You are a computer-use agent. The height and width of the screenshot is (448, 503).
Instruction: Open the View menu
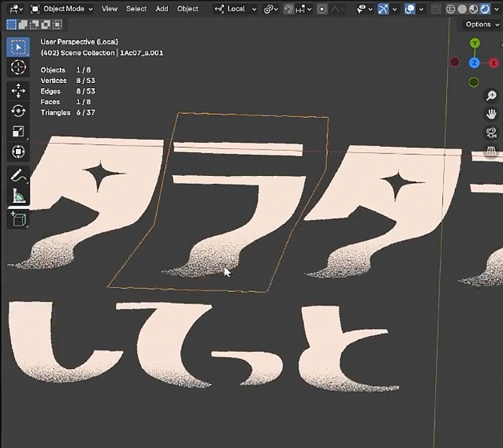pos(109,9)
